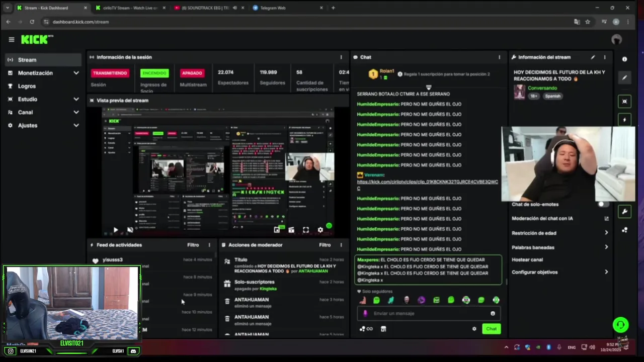
Task: Open three-dot menu of Feed de actividades
Action: point(209,245)
